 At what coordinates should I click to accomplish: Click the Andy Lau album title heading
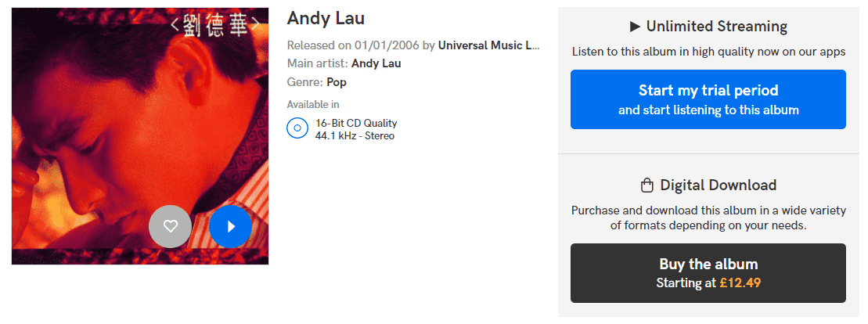[326, 18]
